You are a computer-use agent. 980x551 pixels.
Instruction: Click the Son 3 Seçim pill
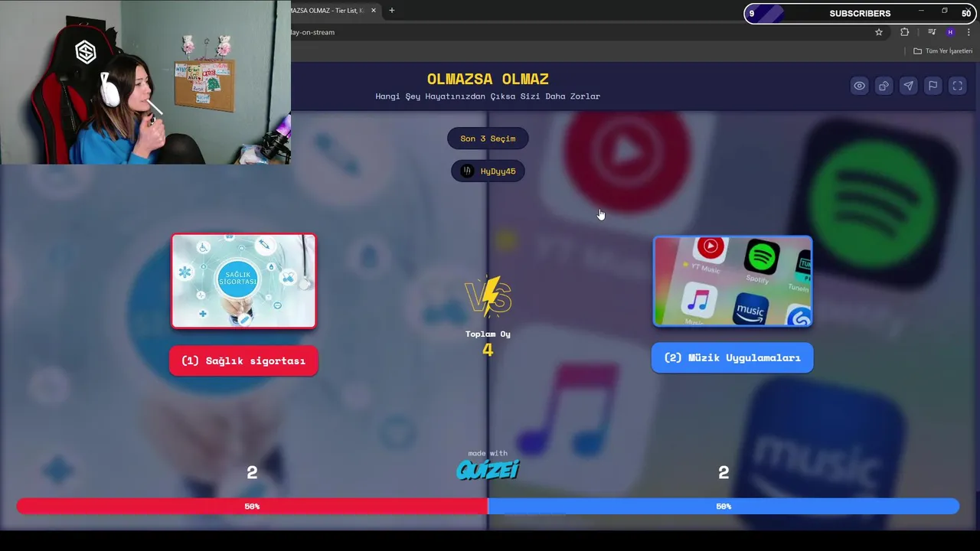pos(488,139)
